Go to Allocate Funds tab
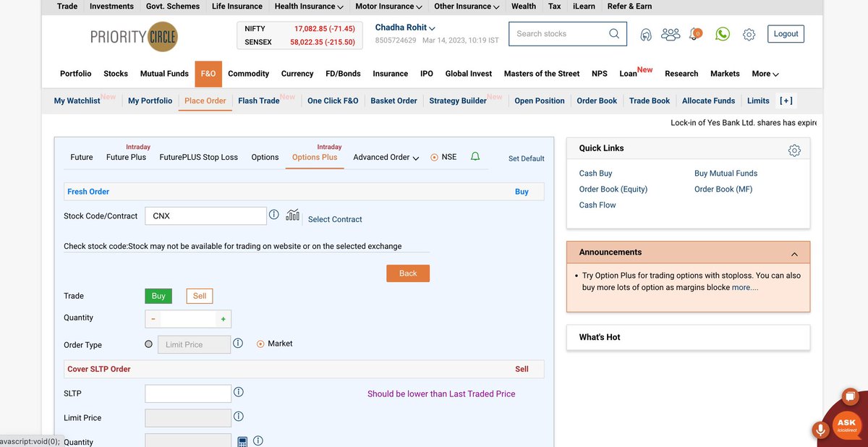The width and height of the screenshot is (868, 447). pos(708,101)
